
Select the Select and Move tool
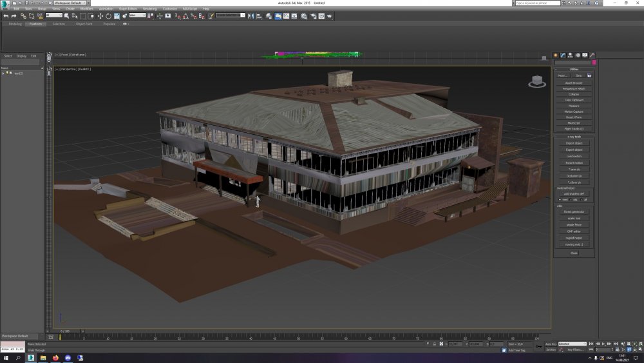tap(100, 15)
